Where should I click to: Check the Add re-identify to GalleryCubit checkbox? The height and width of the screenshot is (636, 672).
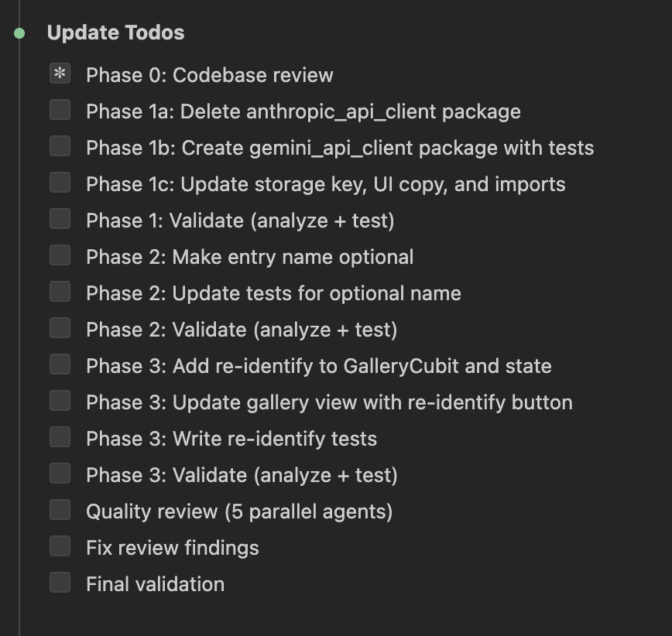point(60,365)
